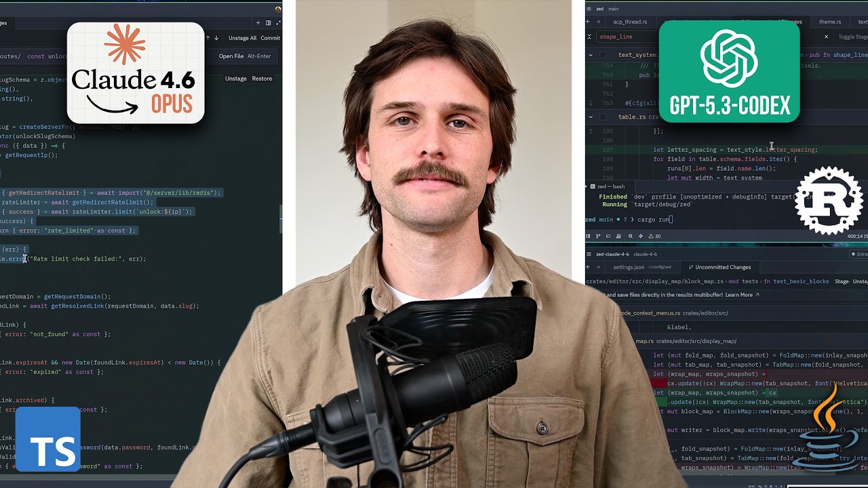The image size is (868, 488).
Task: Tick the table.rs file stage checkbox
Action: (x=603, y=117)
